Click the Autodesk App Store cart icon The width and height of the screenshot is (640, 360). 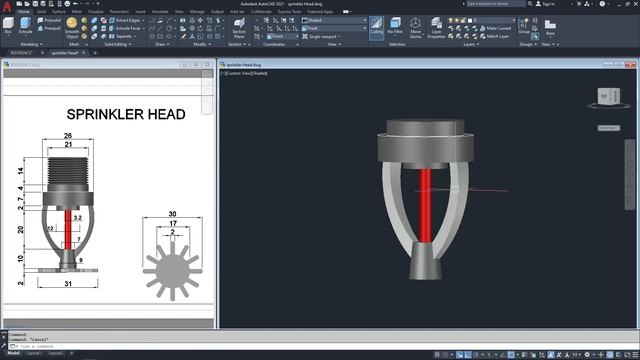(x=579, y=4)
